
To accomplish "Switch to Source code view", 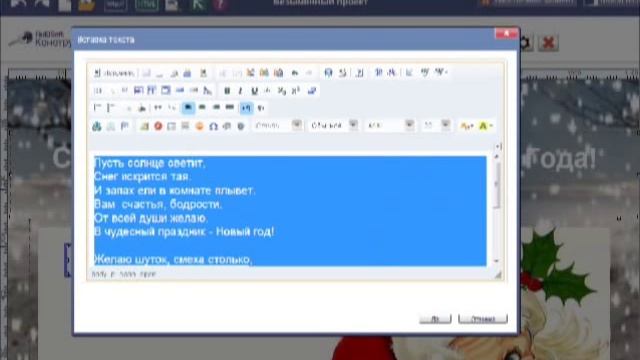I will 114,73.
